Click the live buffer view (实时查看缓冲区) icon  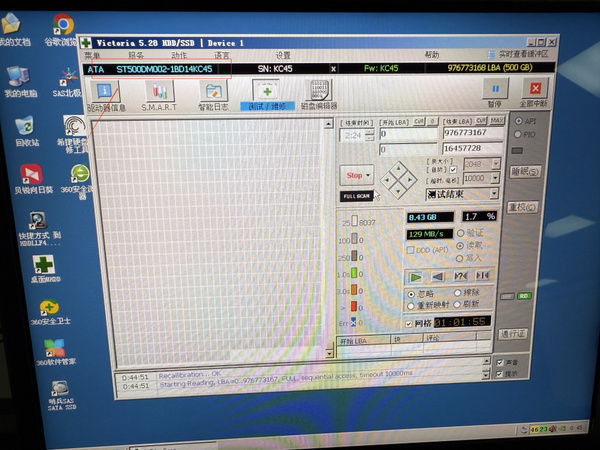pyautogui.click(x=491, y=54)
